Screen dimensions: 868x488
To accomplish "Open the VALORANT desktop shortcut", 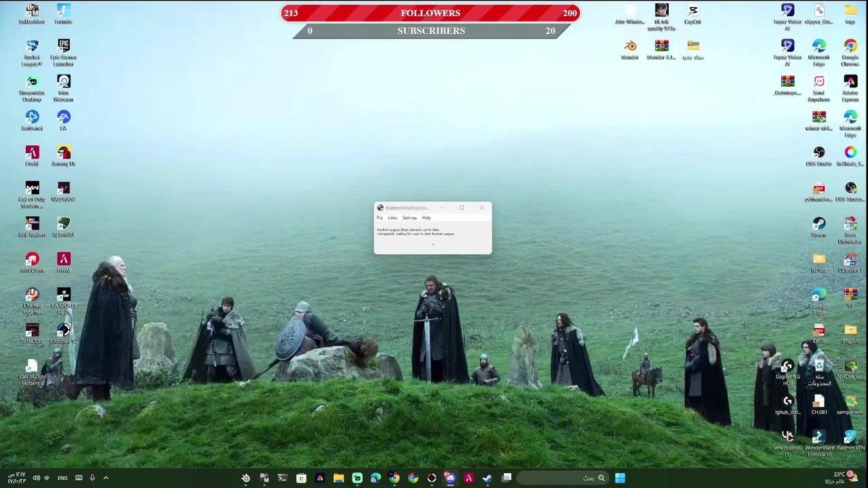I will (x=63, y=192).
